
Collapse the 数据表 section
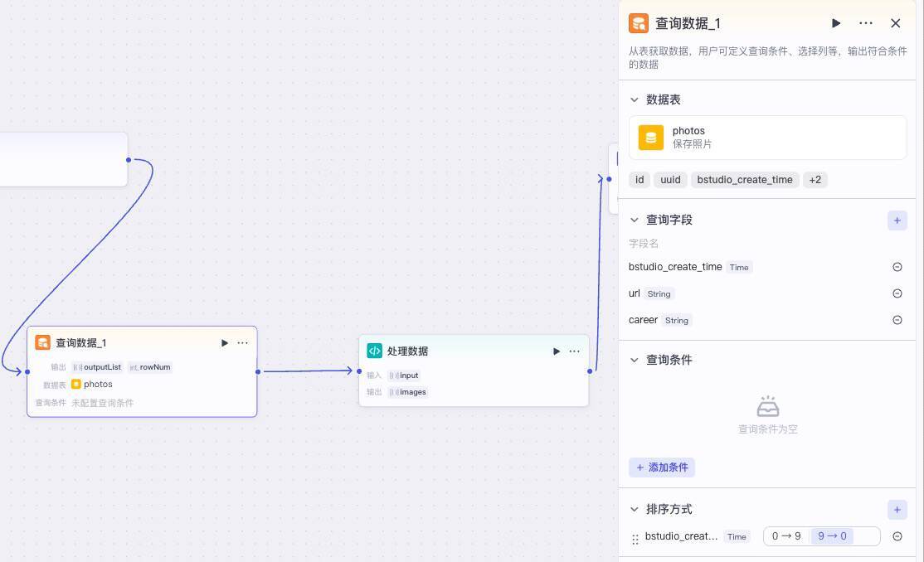[635, 99]
